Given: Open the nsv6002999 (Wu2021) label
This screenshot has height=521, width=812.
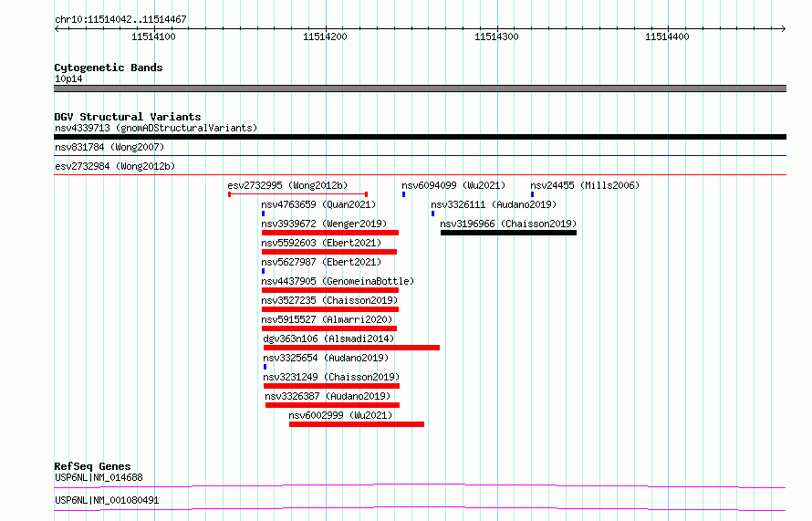Looking at the screenshot, I should coord(340,415).
